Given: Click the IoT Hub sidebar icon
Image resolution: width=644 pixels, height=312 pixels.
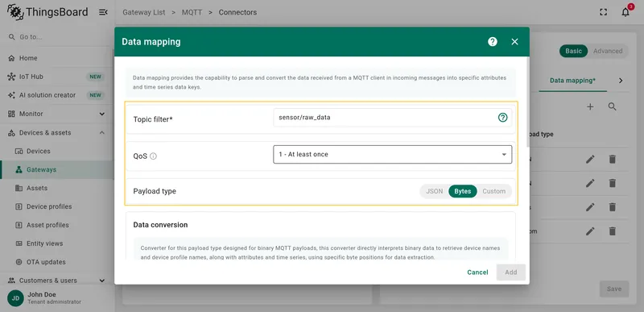Looking at the screenshot, I should pyautogui.click(x=11, y=77).
